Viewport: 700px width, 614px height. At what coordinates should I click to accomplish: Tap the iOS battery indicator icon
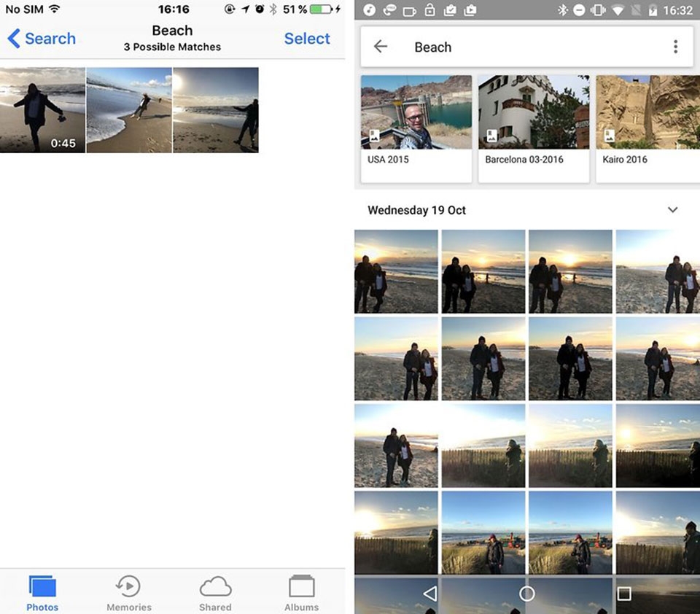(x=322, y=9)
